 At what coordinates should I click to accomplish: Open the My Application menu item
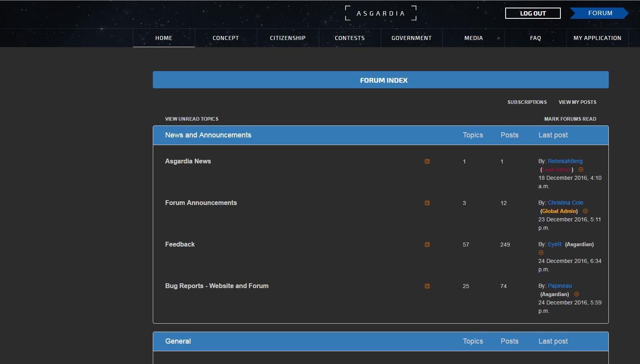(x=598, y=38)
